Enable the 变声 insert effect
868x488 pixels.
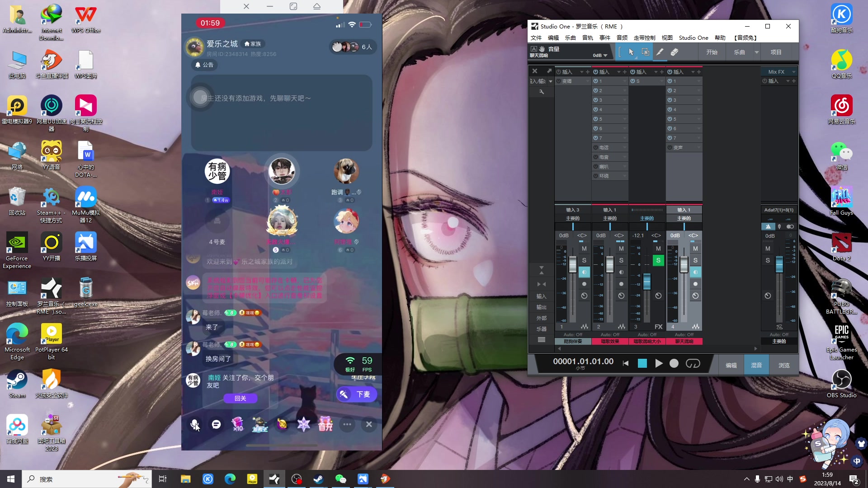tap(670, 148)
